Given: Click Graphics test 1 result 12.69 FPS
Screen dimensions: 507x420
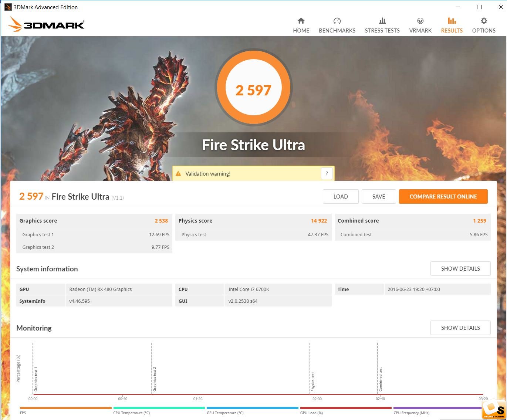Looking at the screenshot, I should tap(159, 234).
